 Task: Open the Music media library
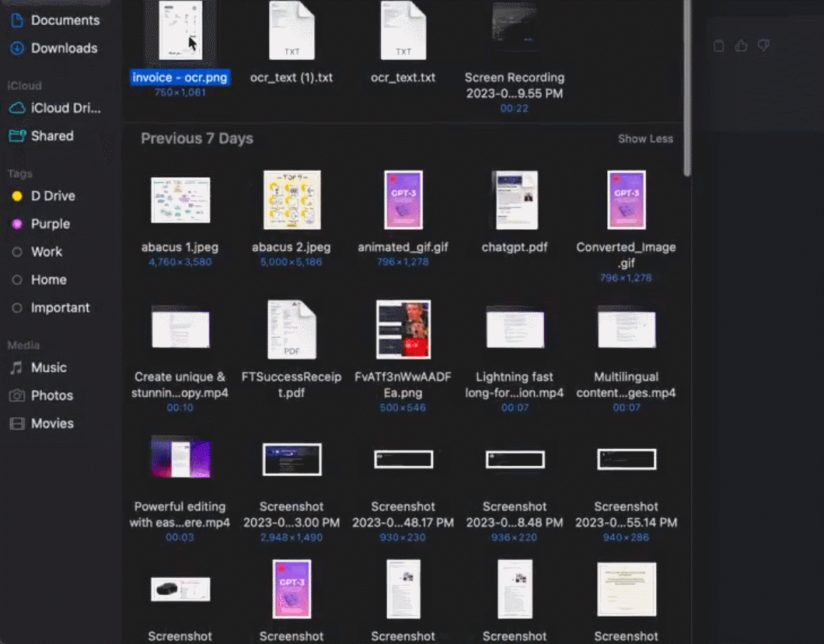click(48, 367)
